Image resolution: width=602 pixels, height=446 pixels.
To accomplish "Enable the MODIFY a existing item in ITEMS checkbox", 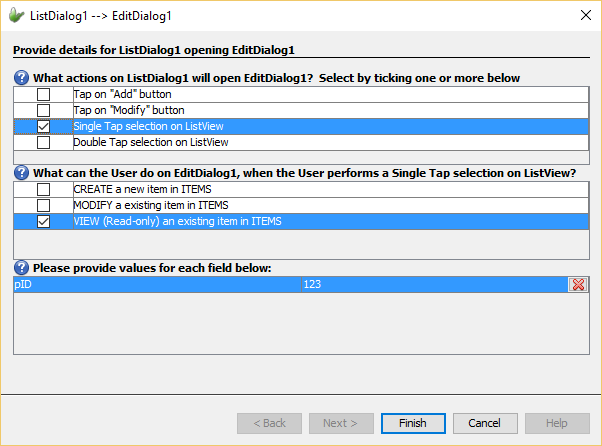I will 43,205.
